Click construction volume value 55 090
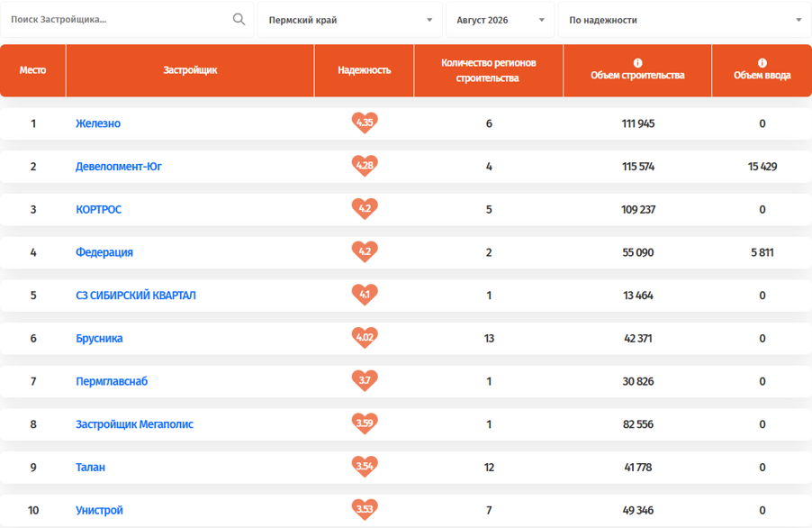The width and height of the screenshot is (812, 528). pyautogui.click(x=638, y=252)
